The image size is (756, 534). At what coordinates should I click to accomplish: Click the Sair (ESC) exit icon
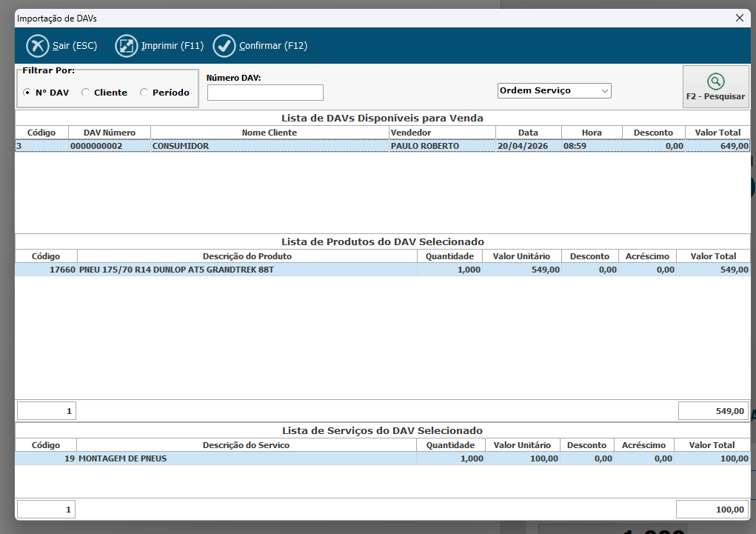(x=37, y=46)
